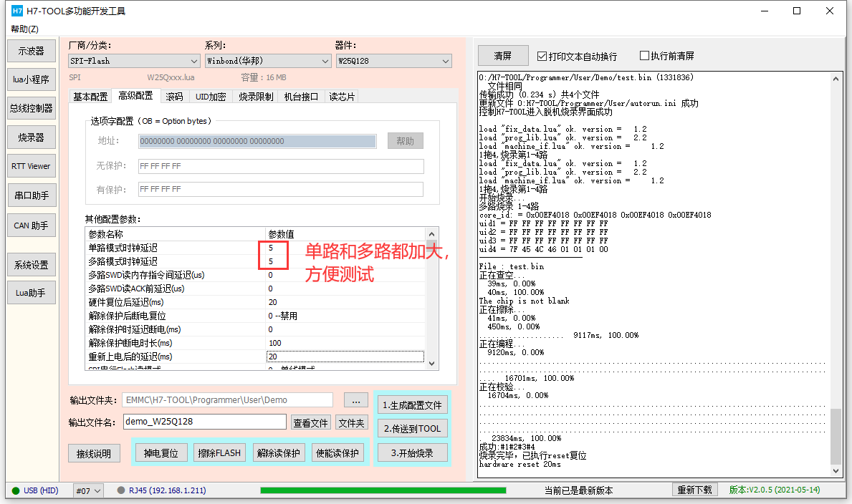The height and width of the screenshot is (504, 852).
Task: Click the H7 application icon in title bar
Action: pos(17,11)
